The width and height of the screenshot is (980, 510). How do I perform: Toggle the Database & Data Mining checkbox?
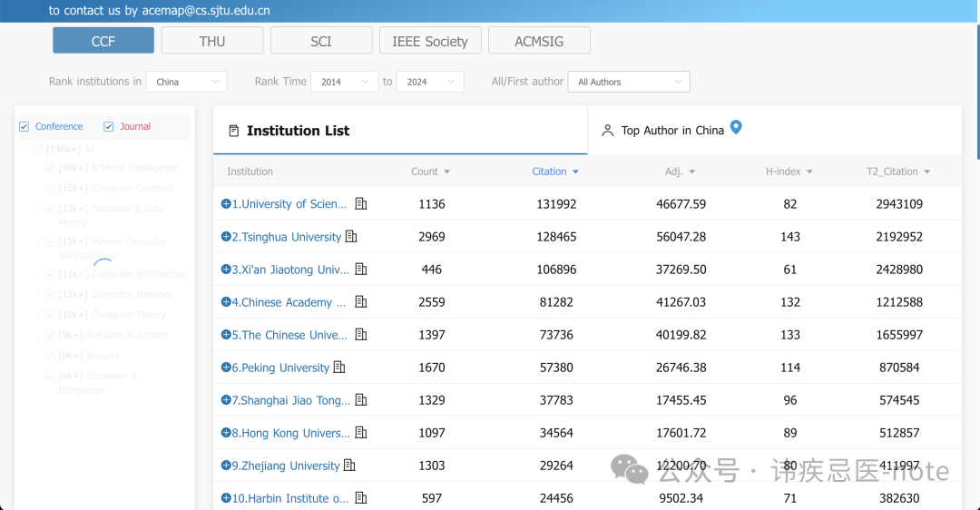(50, 209)
